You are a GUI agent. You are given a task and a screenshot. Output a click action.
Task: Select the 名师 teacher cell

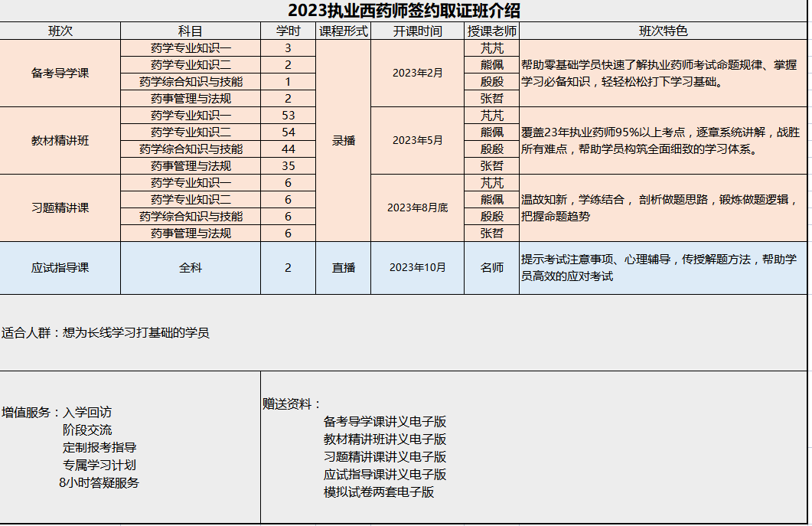point(491,268)
